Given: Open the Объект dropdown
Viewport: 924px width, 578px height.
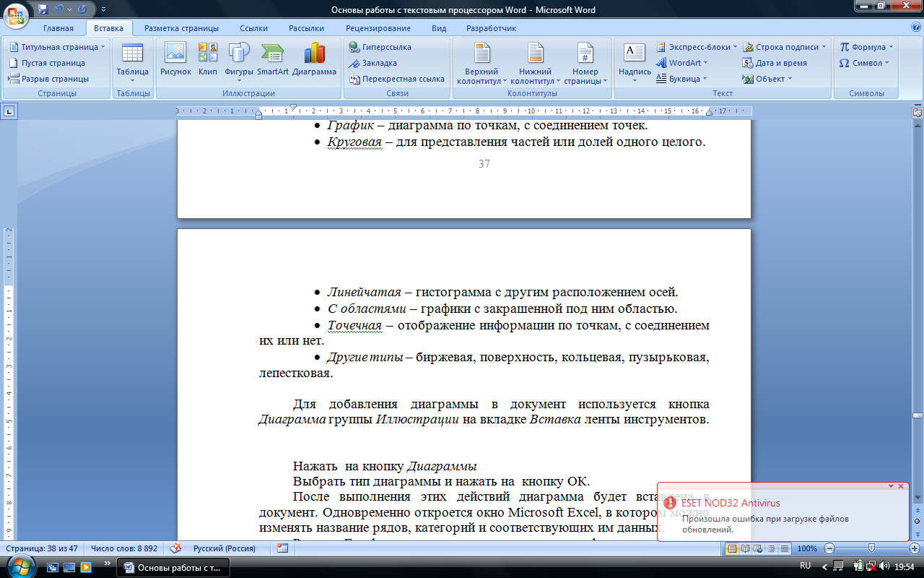Looking at the screenshot, I should click(767, 79).
